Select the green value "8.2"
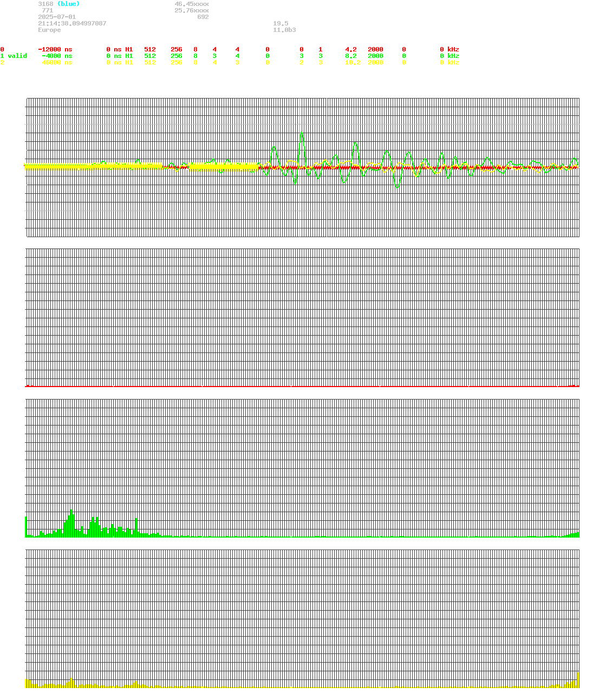Screen dimensions: 593x700 point(351,56)
